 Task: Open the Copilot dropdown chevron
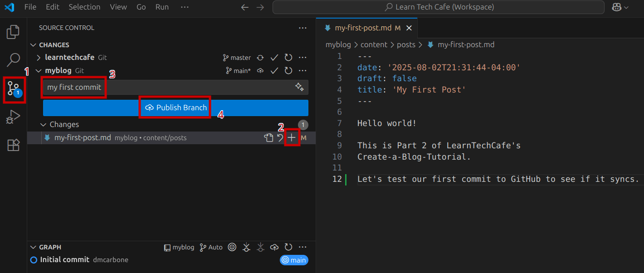[626, 7]
